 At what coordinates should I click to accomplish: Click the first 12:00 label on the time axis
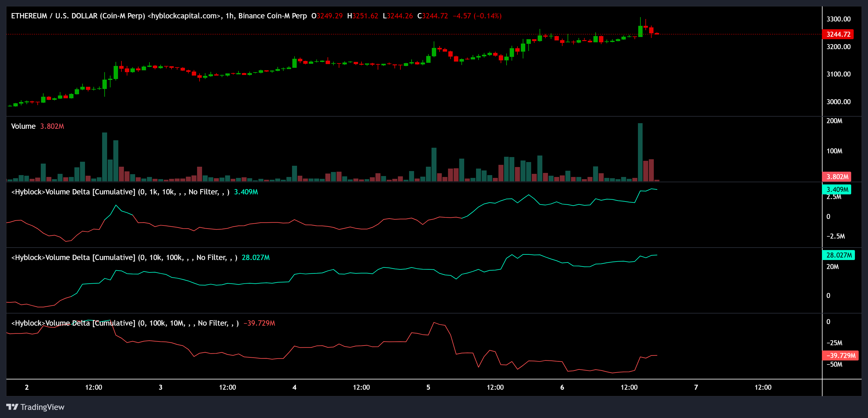[94, 387]
